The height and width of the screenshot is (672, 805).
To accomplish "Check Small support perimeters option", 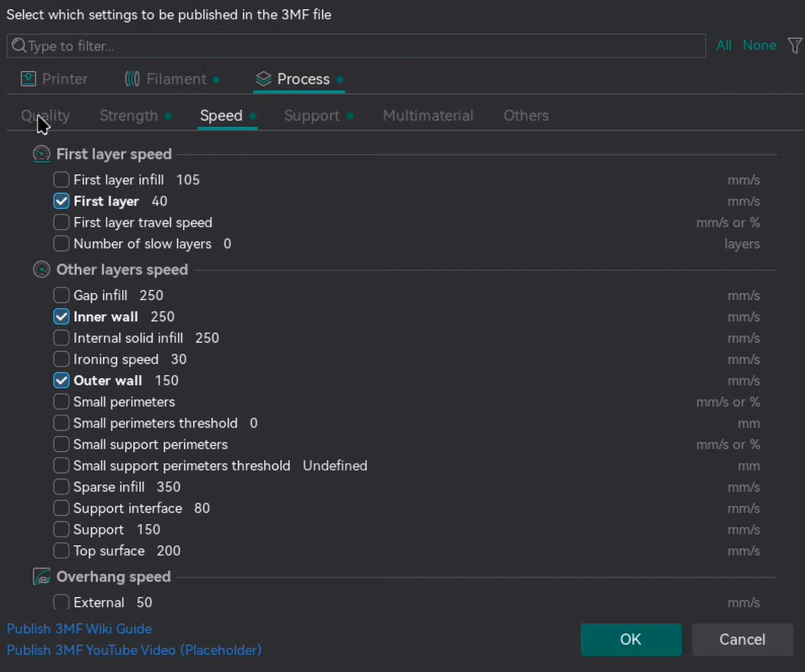I will point(61,444).
